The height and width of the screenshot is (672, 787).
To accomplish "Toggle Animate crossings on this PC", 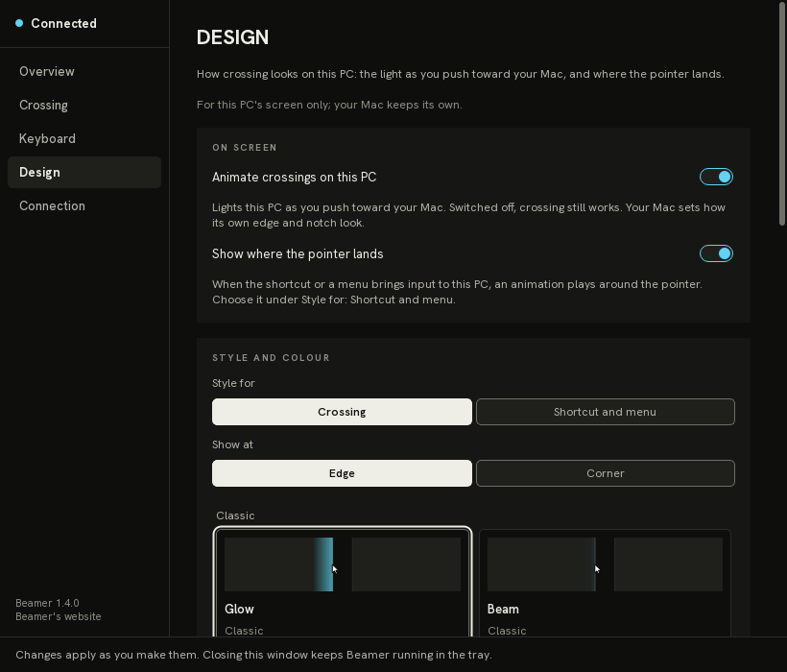I will point(716,177).
